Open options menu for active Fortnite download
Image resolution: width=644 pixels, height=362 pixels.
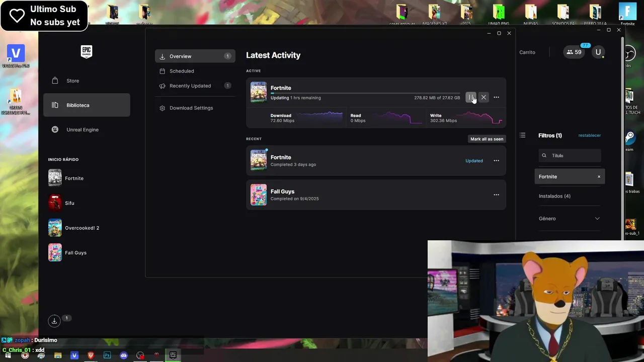(496, 97)
